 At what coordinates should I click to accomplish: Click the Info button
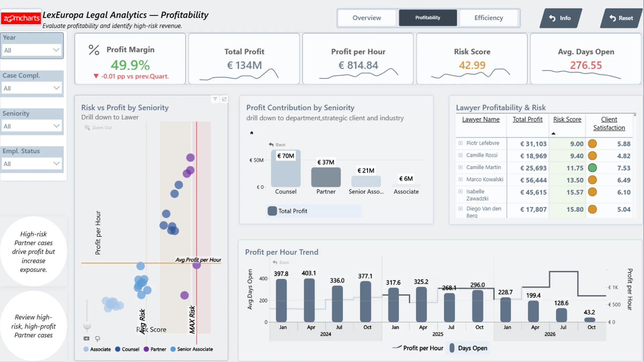coord(560,18)
